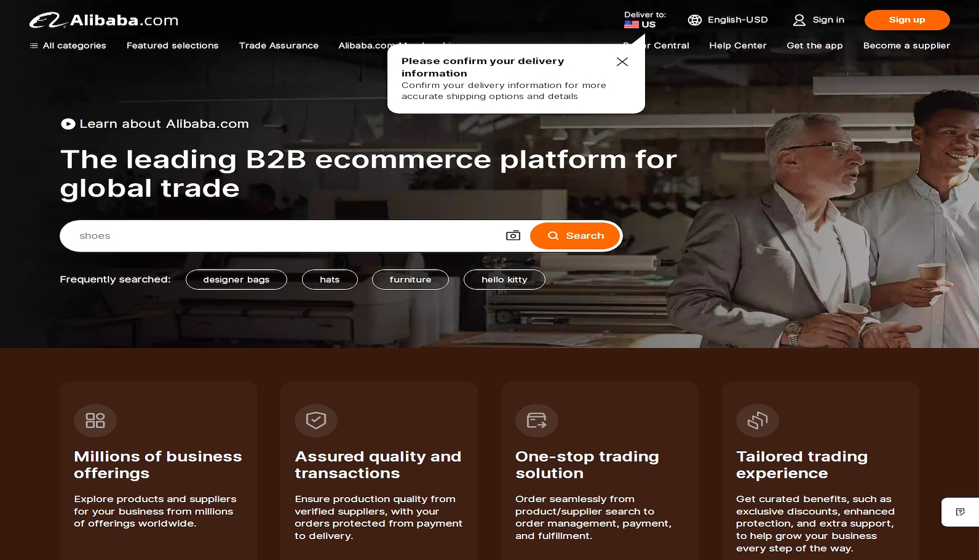Select the furniture search tag
979x560 pixels.
[410, 280]
